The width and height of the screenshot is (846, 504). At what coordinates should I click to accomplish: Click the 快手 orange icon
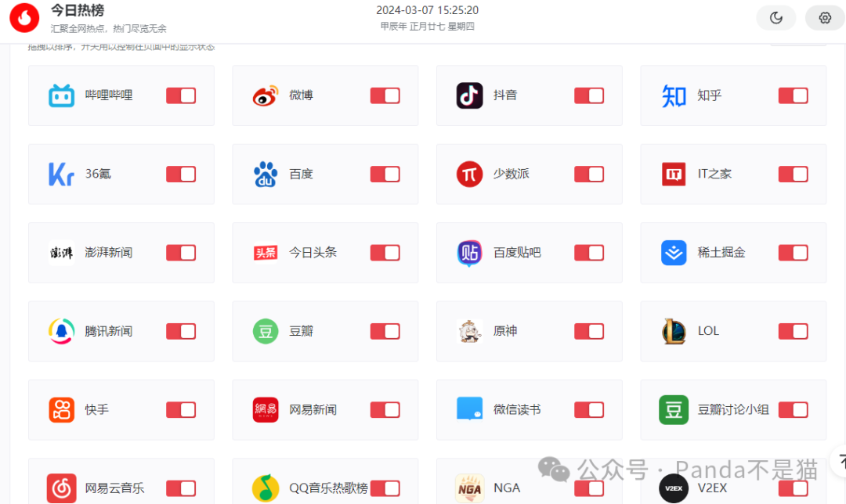(x=62, y=409)
